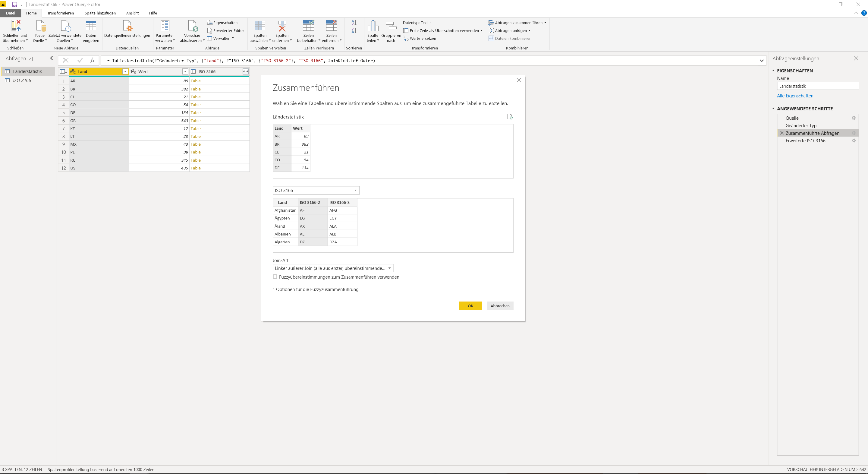Image resolution: width=868 pixels, height=474 pixels.
Task: Expand the formula bar chevron
Action: (x=762, y=61)
